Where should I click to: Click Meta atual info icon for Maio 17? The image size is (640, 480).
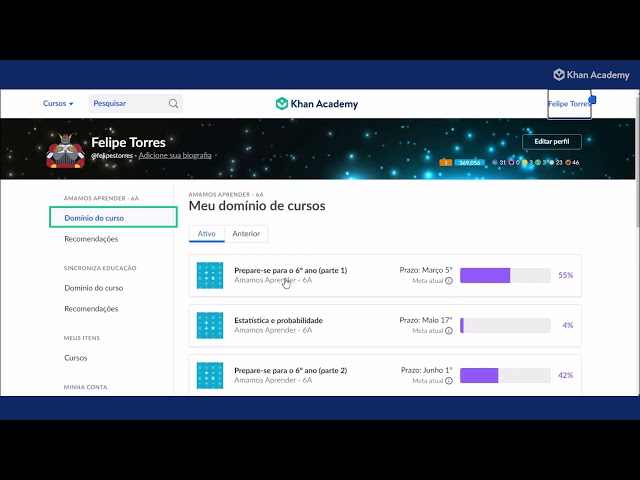[x=449, y=331]
